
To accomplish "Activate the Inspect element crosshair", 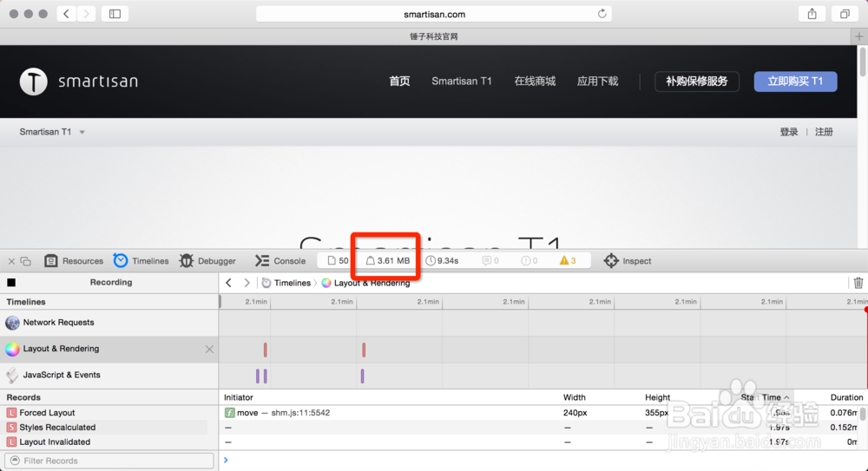I will tap(628, 261).
